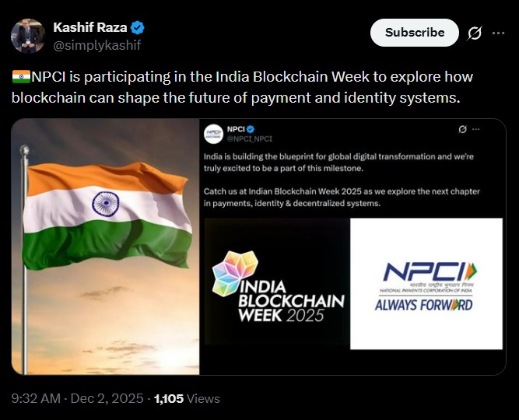The width and height of the screenshot is (519, 420).
Task: Click Kashif Raza's profile avatar
Action: 28,36
